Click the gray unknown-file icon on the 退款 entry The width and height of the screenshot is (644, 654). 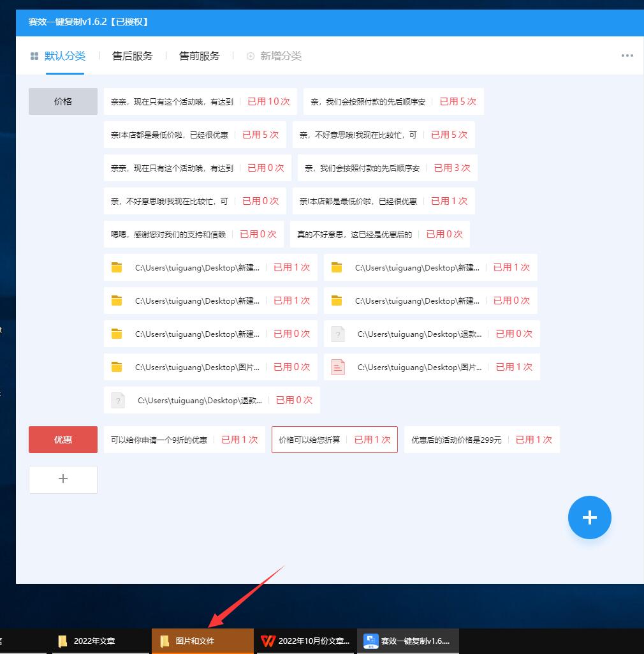click(118, 400)
